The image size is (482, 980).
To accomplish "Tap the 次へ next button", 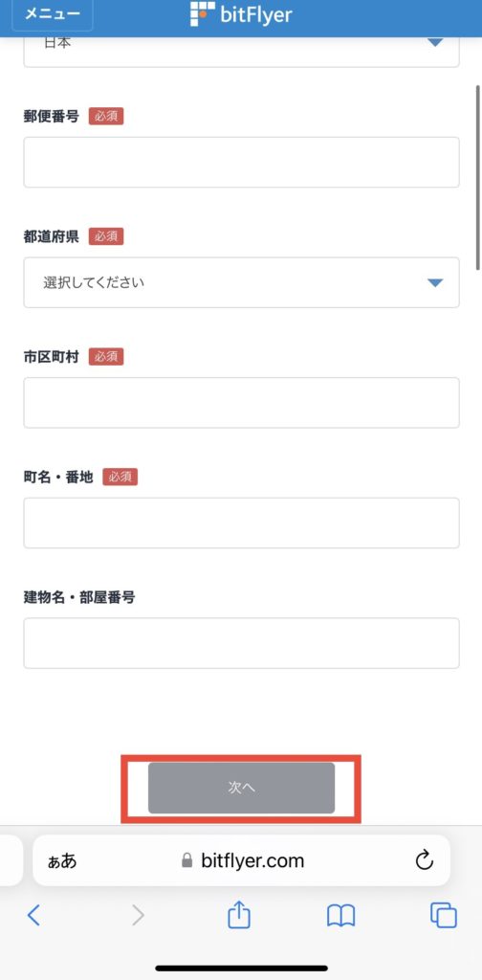I will (x=242, y=789).
